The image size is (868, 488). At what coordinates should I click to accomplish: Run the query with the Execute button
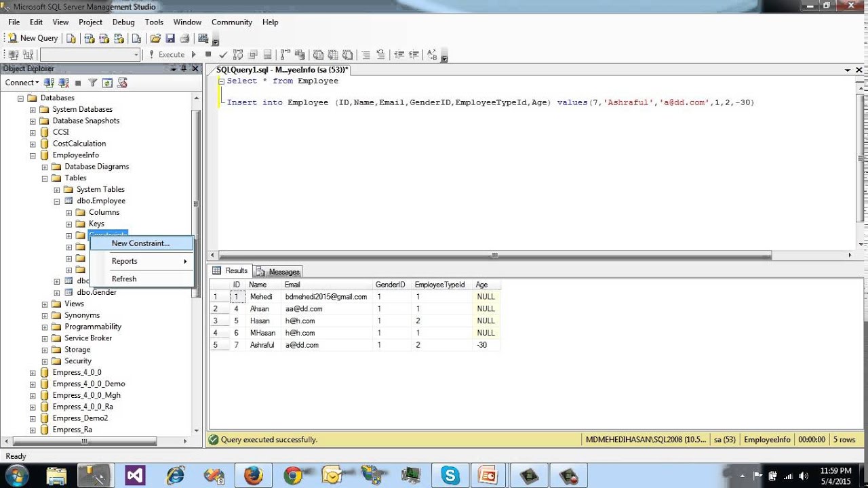pyautogui.click(x=166, y=54)
